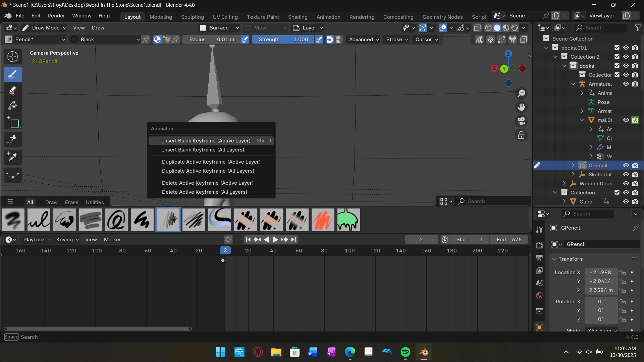
Task: Toggle use preview range clock icon
Action: [x=445, y=239]
